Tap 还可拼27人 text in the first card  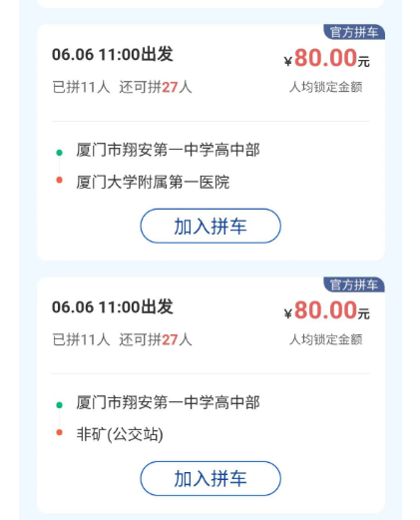click(x=156, y=87)
